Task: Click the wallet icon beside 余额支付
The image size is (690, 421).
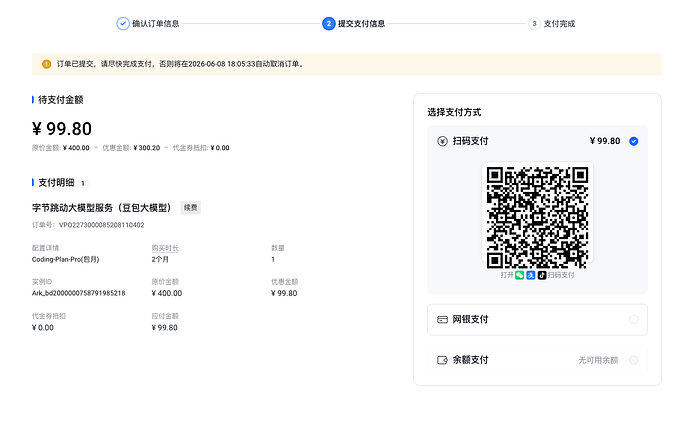Action: [x=442, y=360]
